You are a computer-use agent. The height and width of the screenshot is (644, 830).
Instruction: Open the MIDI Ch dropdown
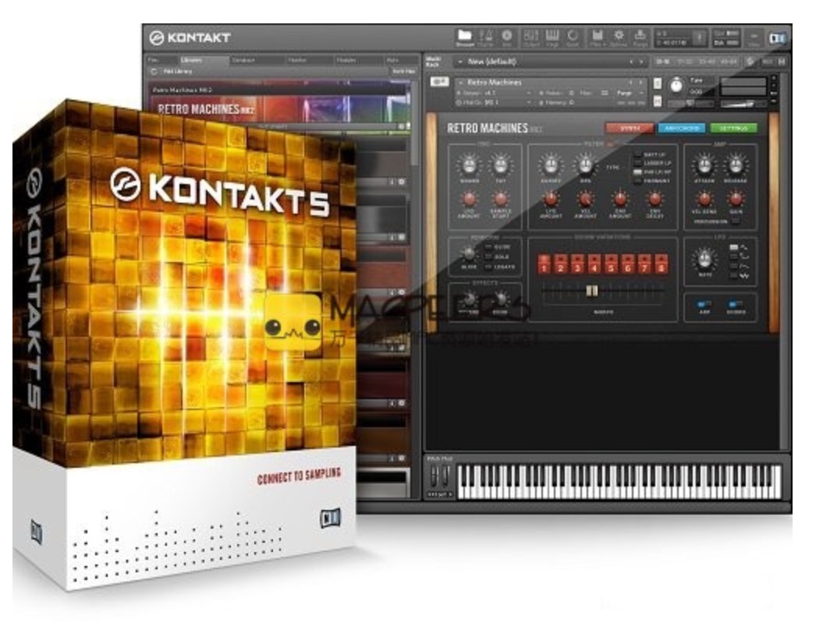(x=495, y=102)
